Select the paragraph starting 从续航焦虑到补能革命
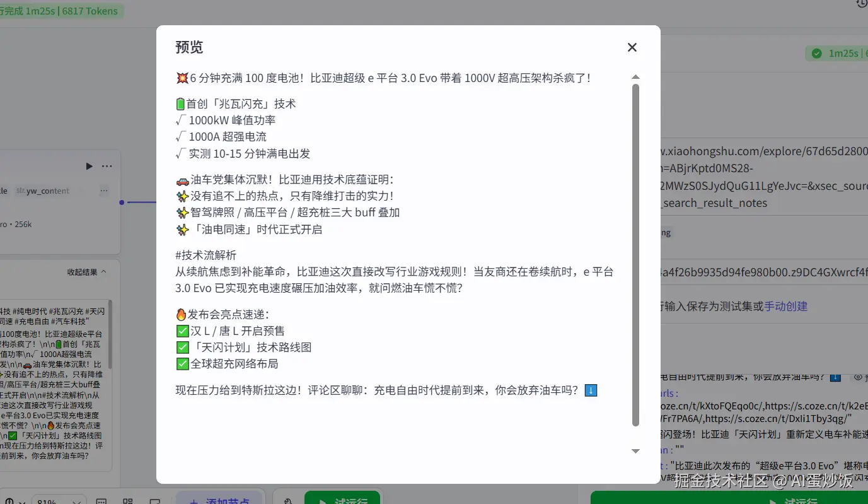This screenshot has width=868, height=504. pyautogui.click(x=395, y=280)
